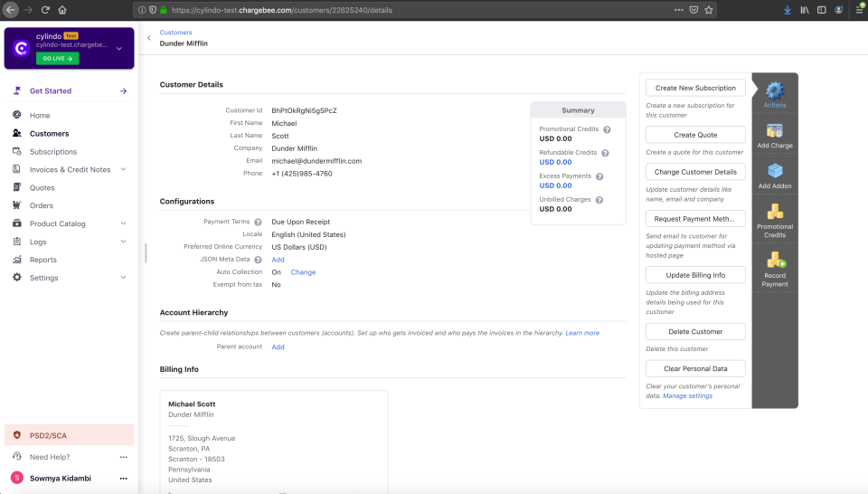868x494 pixels.
Task: Click the Create New Subscription button
Action: tap(696, 88)
